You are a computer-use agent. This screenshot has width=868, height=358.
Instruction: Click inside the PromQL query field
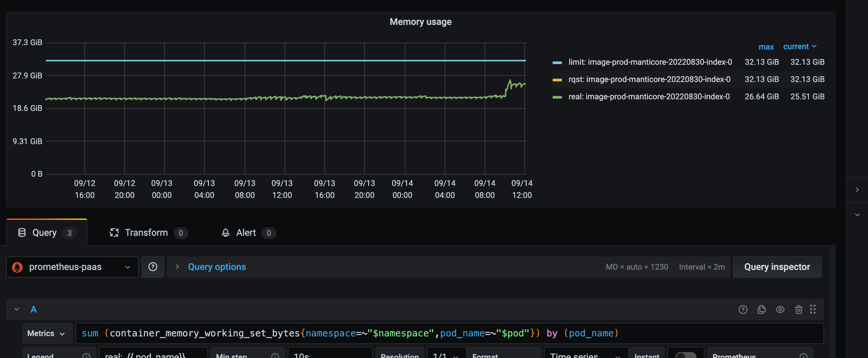(x=404, y=333)
